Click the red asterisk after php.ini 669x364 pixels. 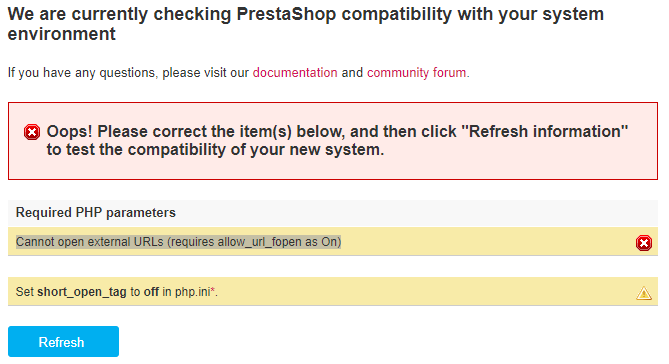[x=212, y=290]
